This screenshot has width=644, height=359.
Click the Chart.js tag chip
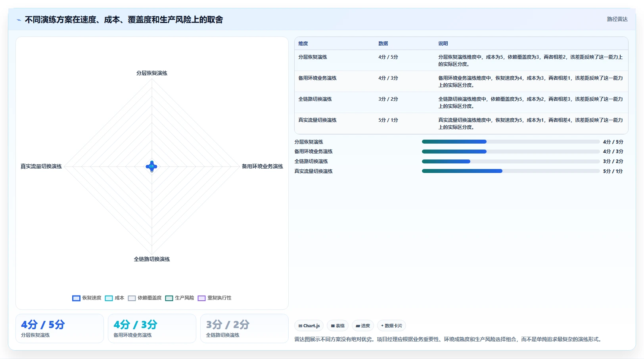pyautogui.click(x=309, y=326)
